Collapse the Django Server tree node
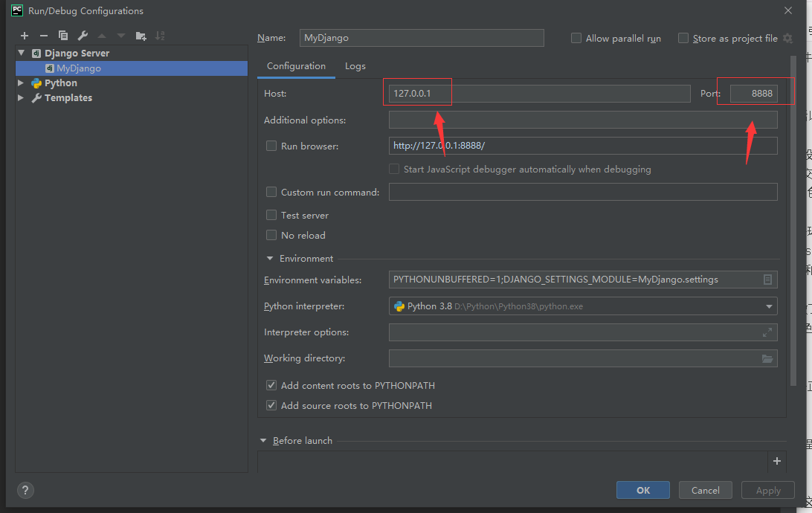 pos(22,53)
